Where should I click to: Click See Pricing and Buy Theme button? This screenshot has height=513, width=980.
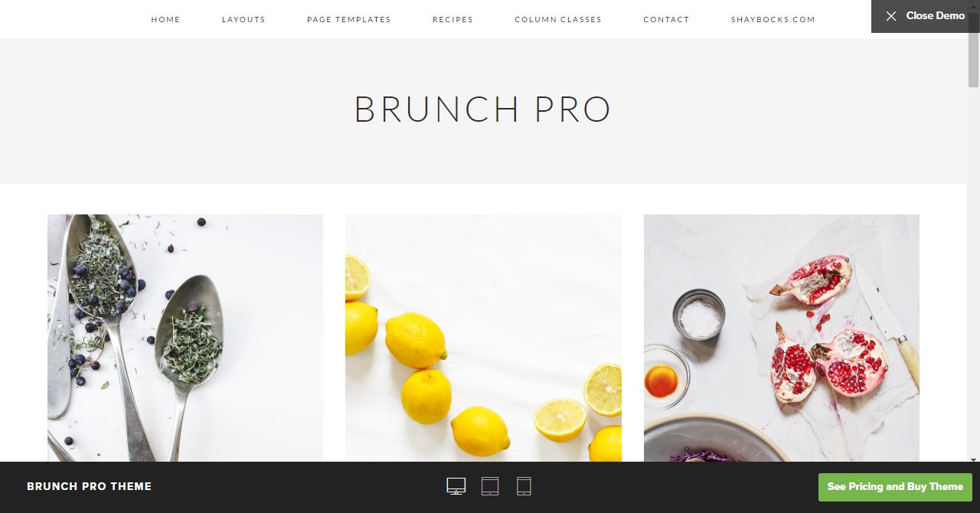[x=895, y=487]
